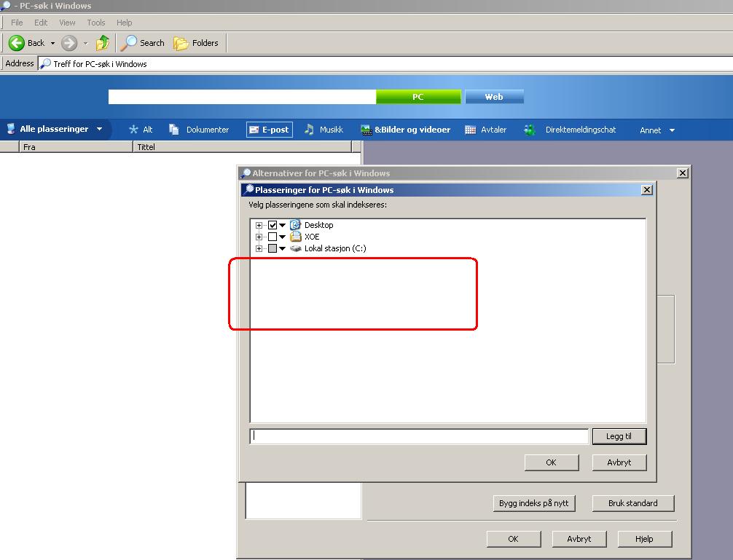This screenshot has width=733, height=560.
Task: Open dropdown arrow next to Desktop checkbox
Action: click(x=283, y=225)
